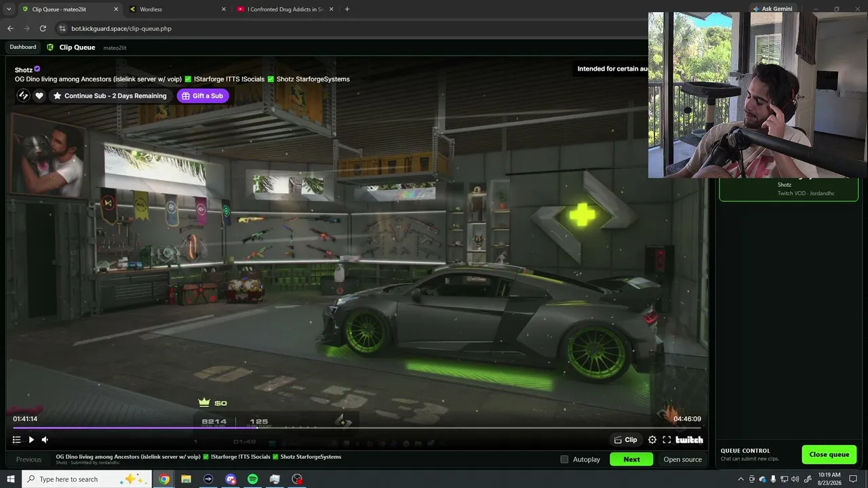Open network settings tray icon
Viewport: 868px width, 488px height.
784,479
